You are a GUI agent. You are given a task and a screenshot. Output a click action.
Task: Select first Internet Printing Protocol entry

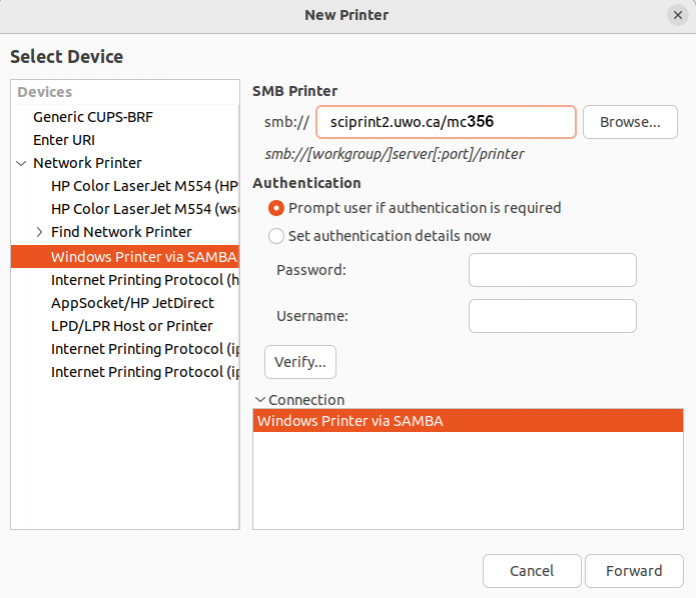tap(144, 279)
